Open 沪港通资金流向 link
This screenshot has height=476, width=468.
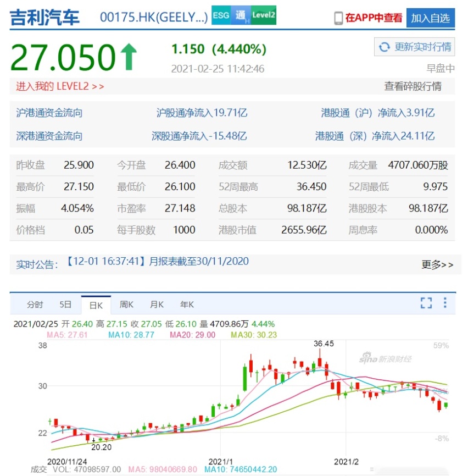(x=49, y=113)
